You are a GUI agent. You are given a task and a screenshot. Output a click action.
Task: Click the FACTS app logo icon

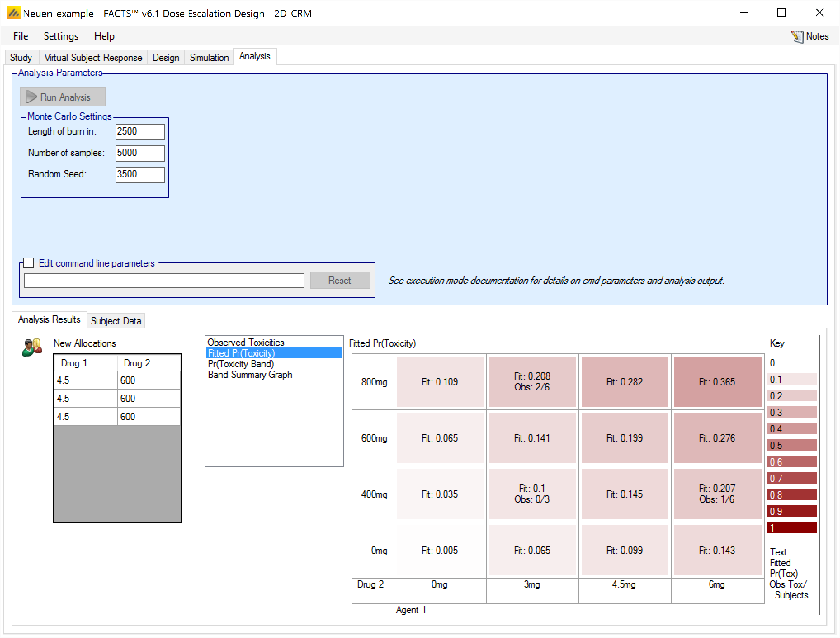pos(14,13)
